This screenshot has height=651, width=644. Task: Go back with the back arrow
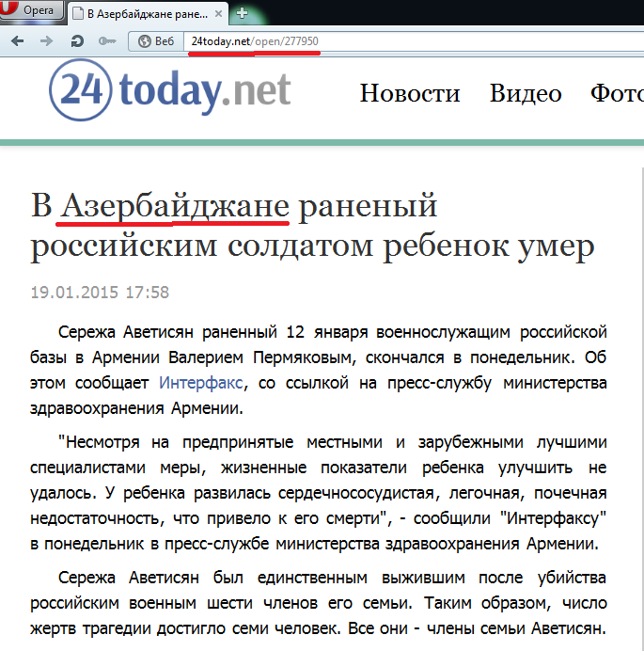[18, 41]
